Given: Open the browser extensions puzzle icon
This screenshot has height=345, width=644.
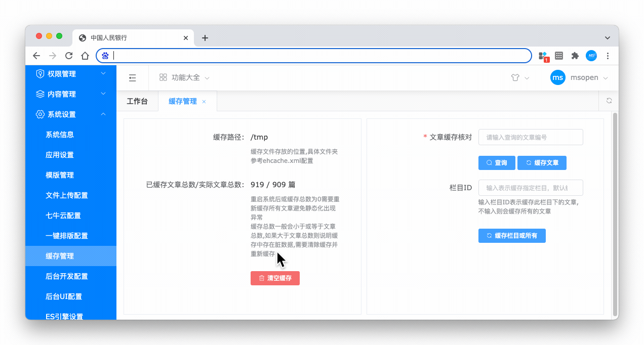Looking at the screenshot, I should pyautogui.click(x=575, y=56).
